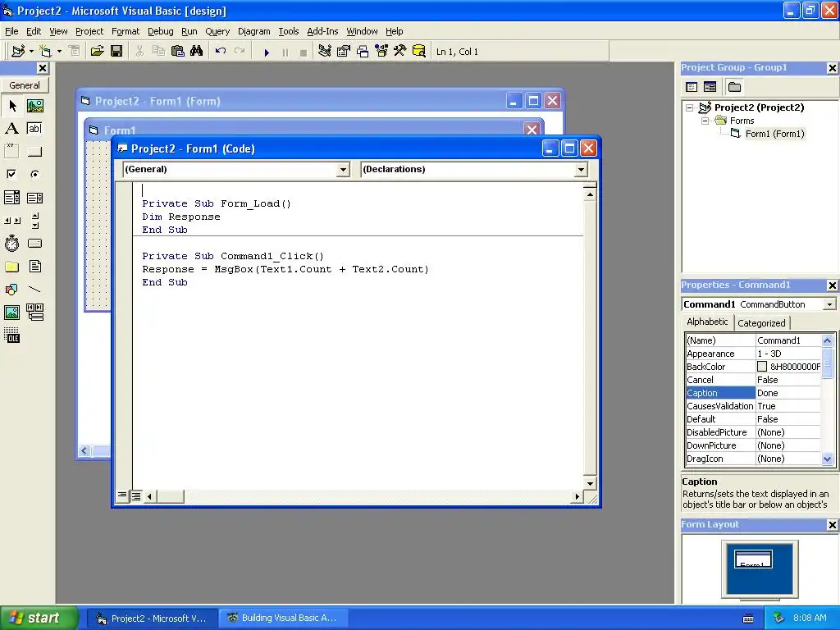
Task: Open the Diagram menu
Action: [x=254, y=31]
